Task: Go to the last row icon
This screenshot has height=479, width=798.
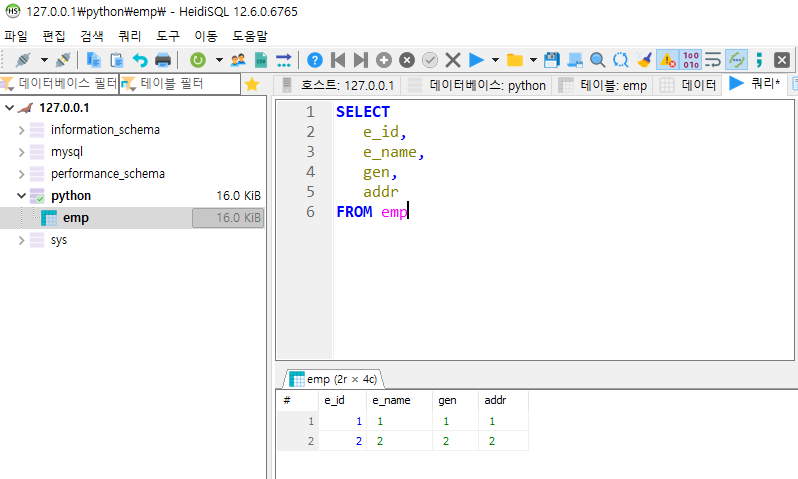Action: tap(361, 60)
